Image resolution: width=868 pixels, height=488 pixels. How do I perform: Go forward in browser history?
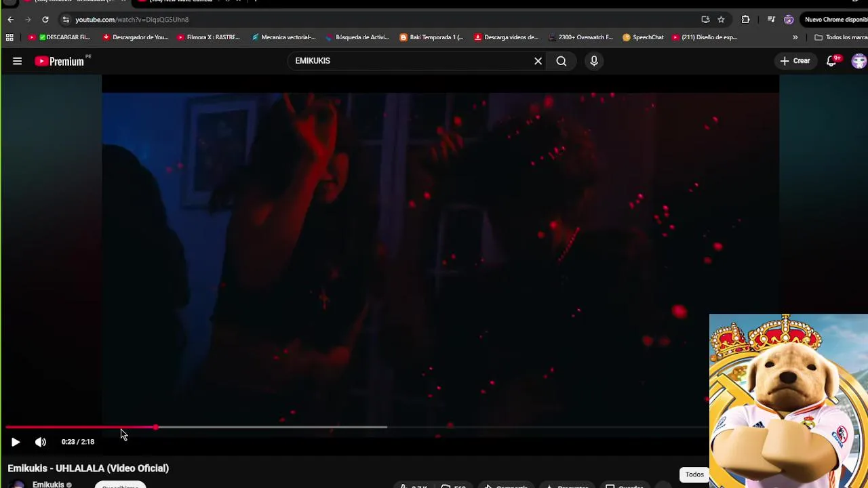(x=28, y=20)
